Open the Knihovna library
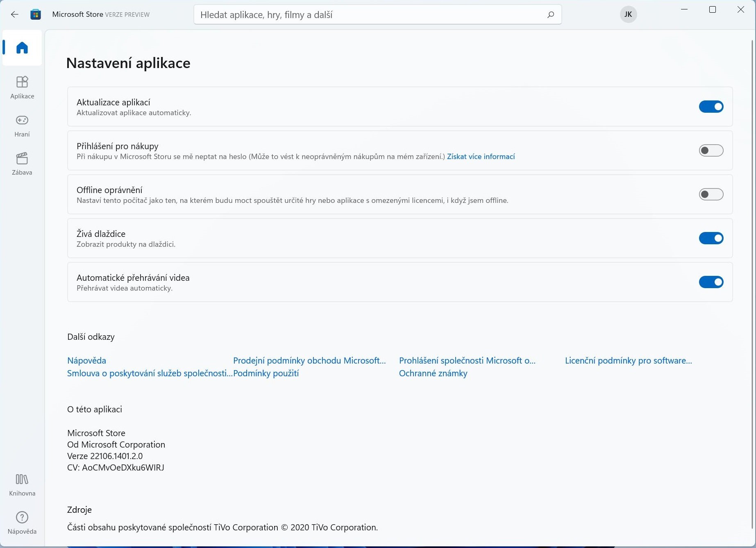Image resolution: width=756 pixels, height=548 pixels. click(22, 485)
